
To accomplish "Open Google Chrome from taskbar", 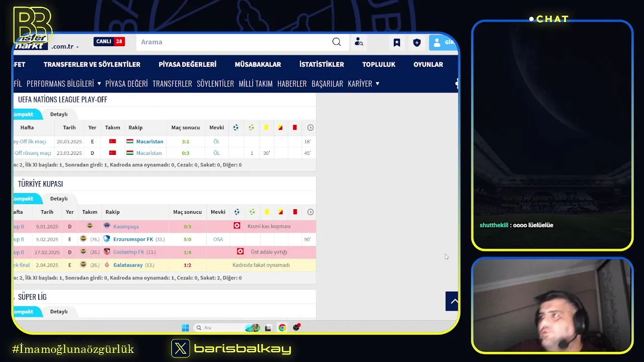I will [x=282, y=328].
